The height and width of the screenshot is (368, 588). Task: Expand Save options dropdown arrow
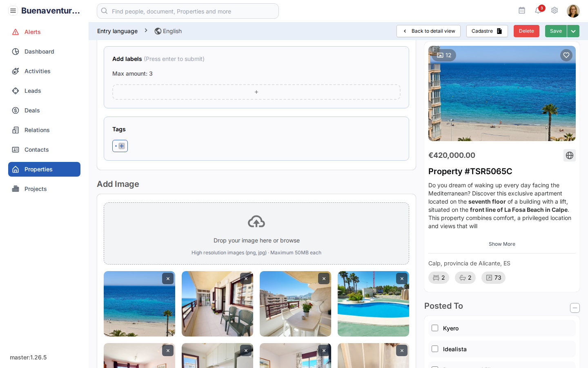[573, 31]
